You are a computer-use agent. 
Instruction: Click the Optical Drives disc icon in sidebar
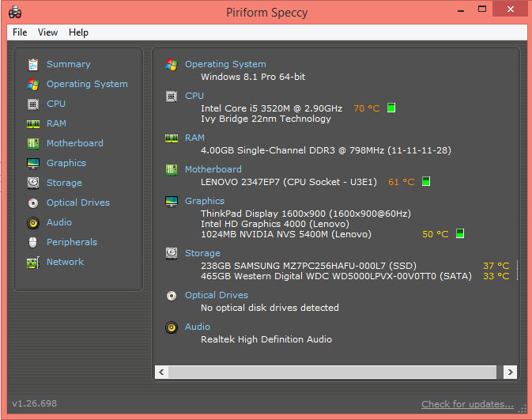pos(33,203)
